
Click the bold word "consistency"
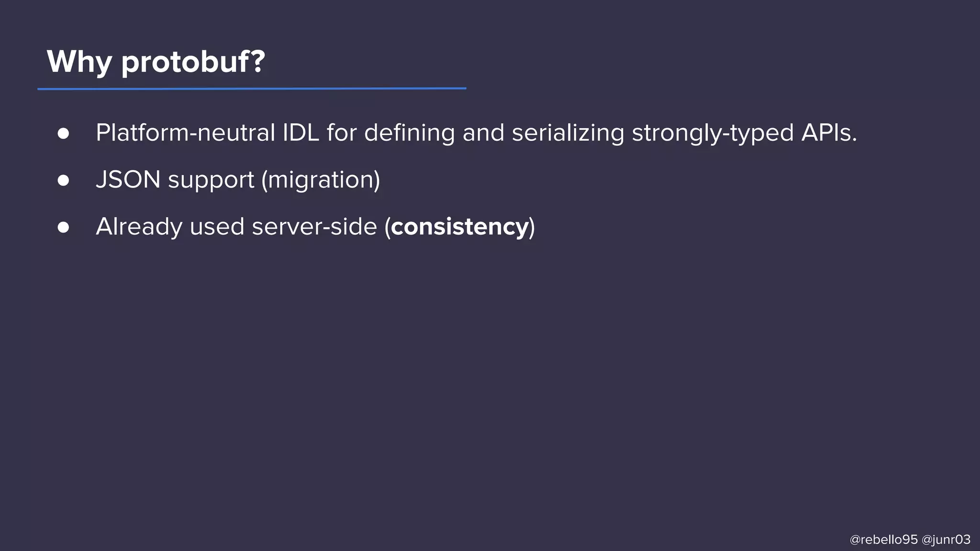tap(459, 227)
